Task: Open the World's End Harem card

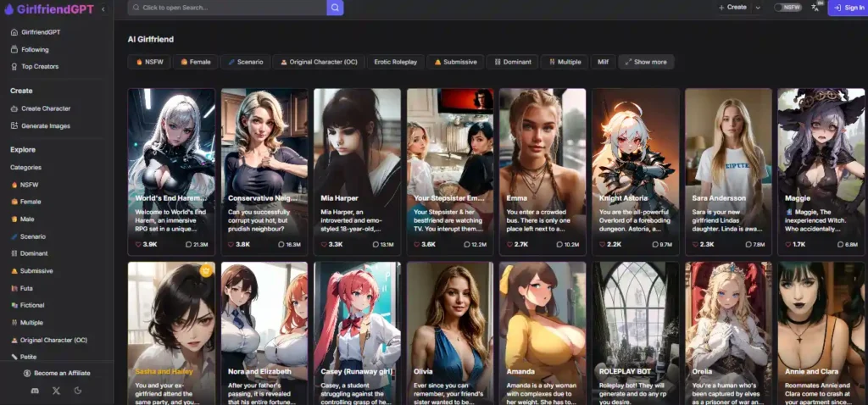Action: coord(171,171)
